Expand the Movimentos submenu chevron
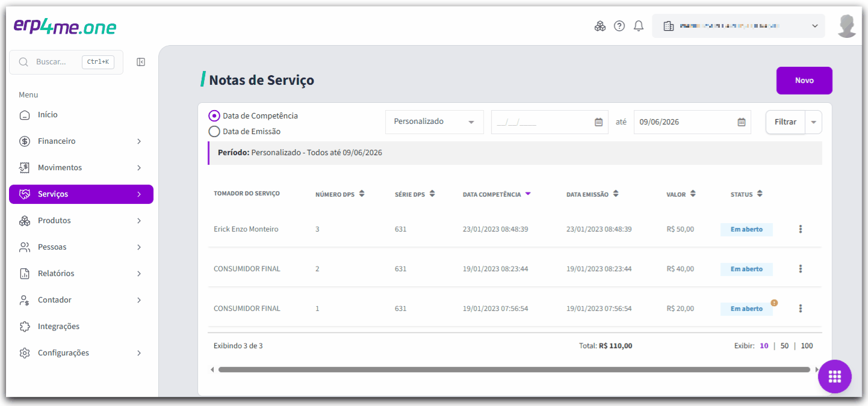The height and width of the screenshot is (406, 868). 139,168
